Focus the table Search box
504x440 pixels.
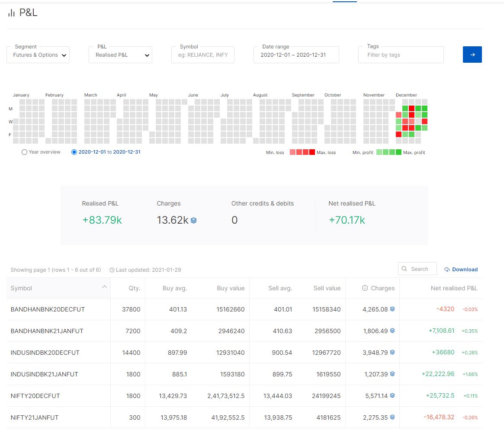click(417, 269)
